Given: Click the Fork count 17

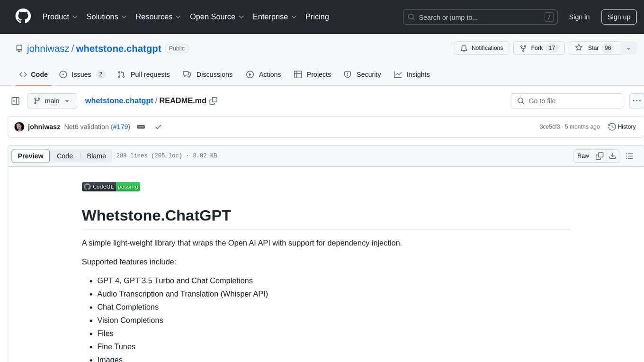Looking at the screenshot, I should tap(551, 48).
